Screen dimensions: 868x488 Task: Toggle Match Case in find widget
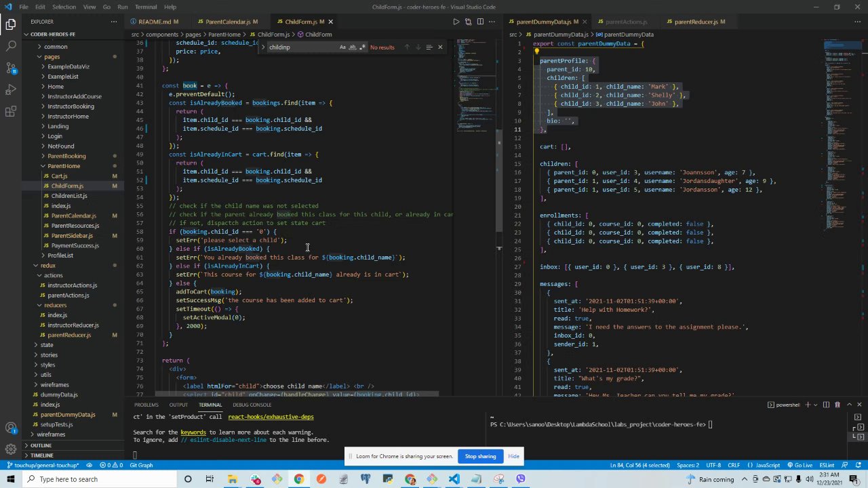pos(342,47)
